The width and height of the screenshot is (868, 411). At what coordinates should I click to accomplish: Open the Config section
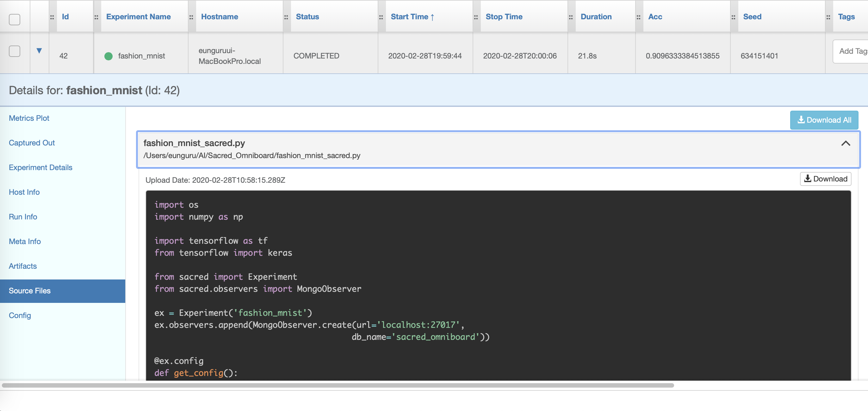[x=20, y=315]
